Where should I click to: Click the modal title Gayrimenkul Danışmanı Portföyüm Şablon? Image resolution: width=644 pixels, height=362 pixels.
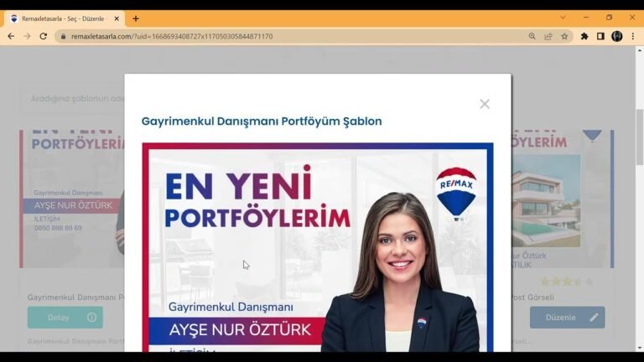pos(262,122)
